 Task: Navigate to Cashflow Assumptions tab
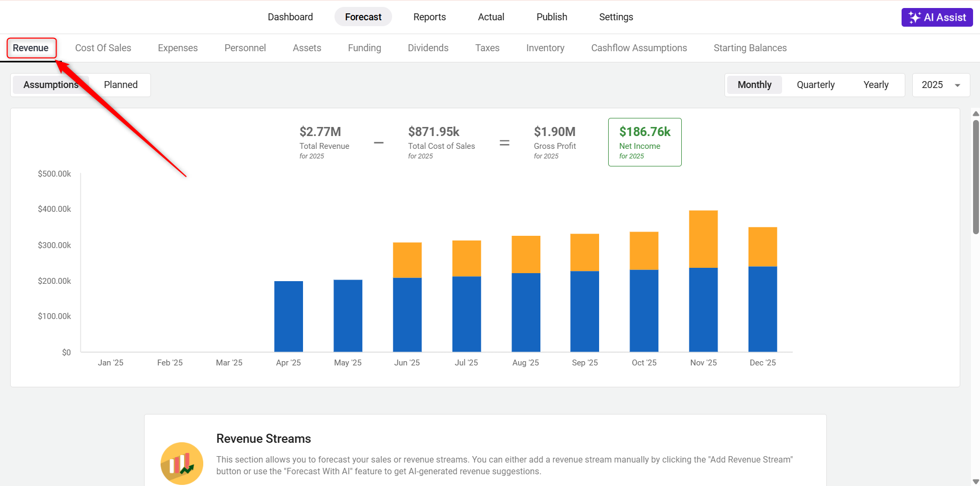(639, 48)
